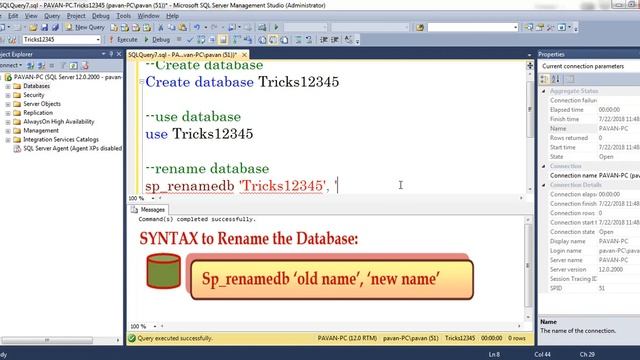This screenshot has height=360, width=640.
Task: Click the Open File folder icon in toolbar
Action: 33,27
